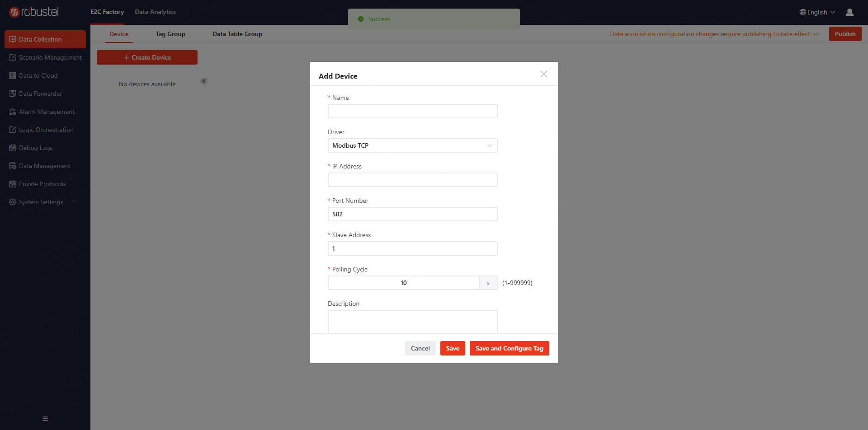The width and height of the screenshot is (868, 430).
Task: Collapse the sidebar using hamburger icon
Action: click(x=45, y=419)
